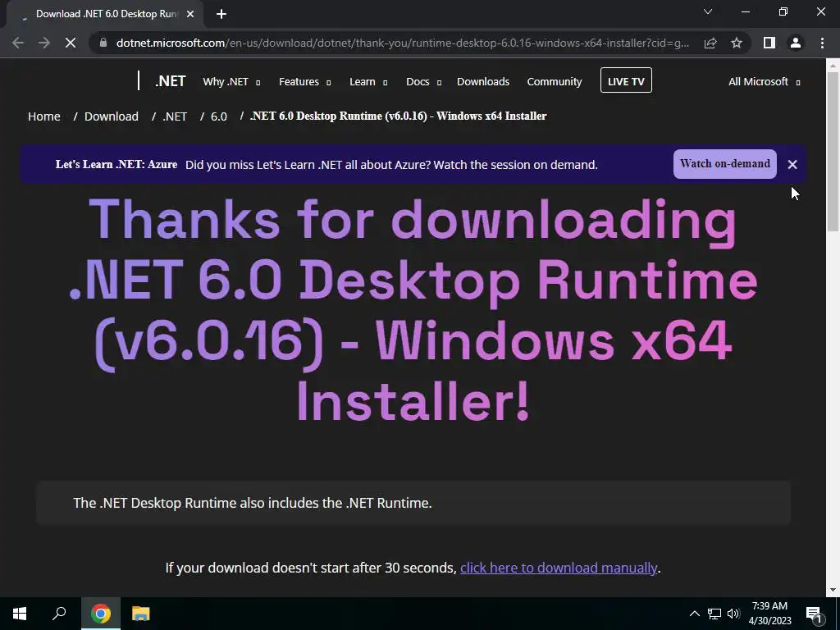The width and height of the screenshot is (840, 630).
Task: Open network status tray icon
Action: click(x=714, y=614)
